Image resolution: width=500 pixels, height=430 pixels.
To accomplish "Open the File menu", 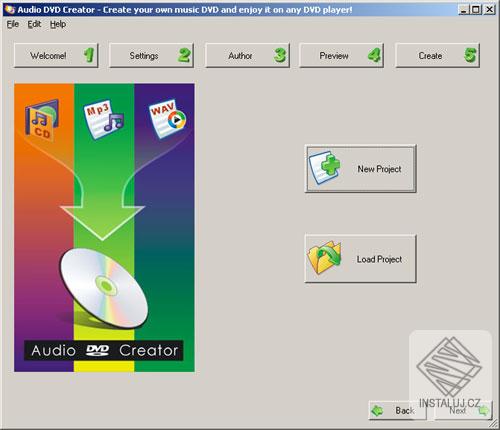I will click(x=13, y=24).
